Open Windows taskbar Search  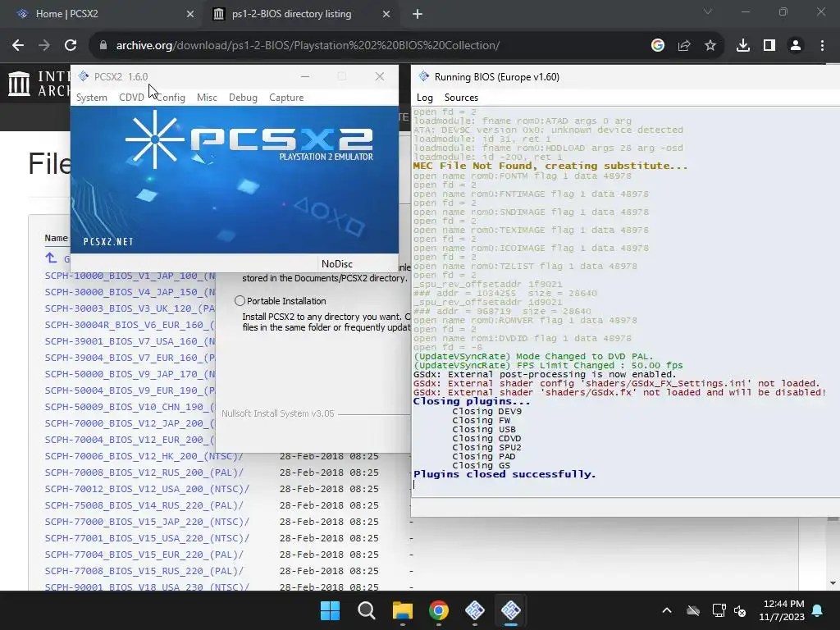367,610
